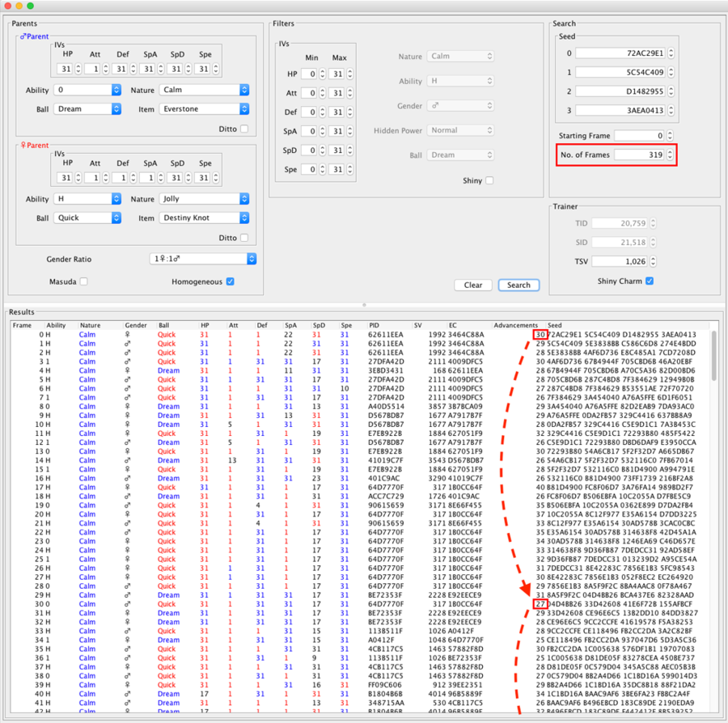The image size is (728, 723).
Task: Sort results by the Frame column header
Action: click(x=23, y=325)
